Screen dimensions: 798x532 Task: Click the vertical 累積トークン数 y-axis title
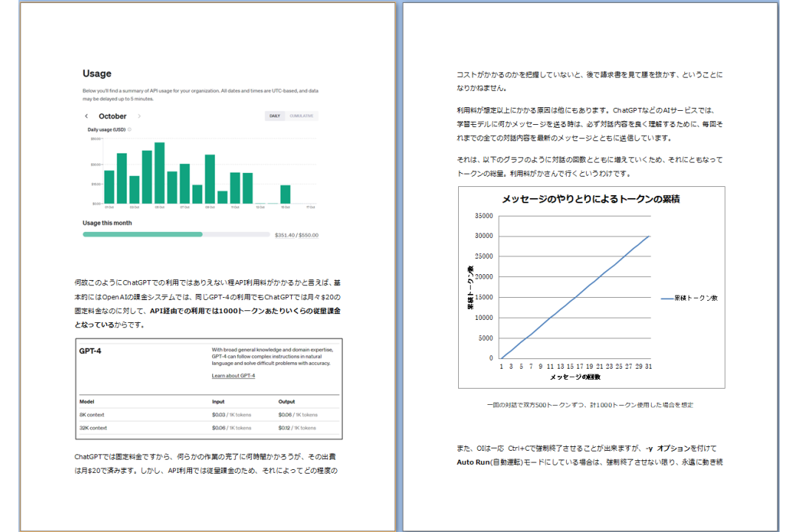coord(470,287)
